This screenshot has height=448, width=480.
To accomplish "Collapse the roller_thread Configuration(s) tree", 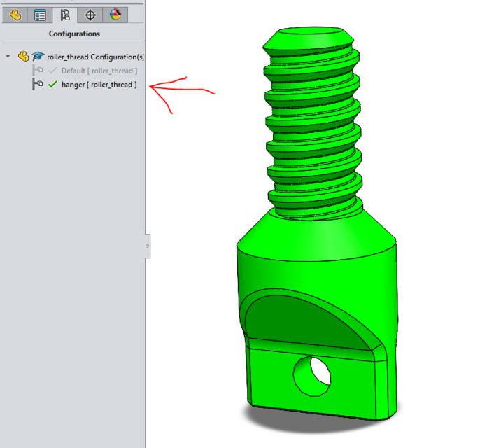I will 8,57.
